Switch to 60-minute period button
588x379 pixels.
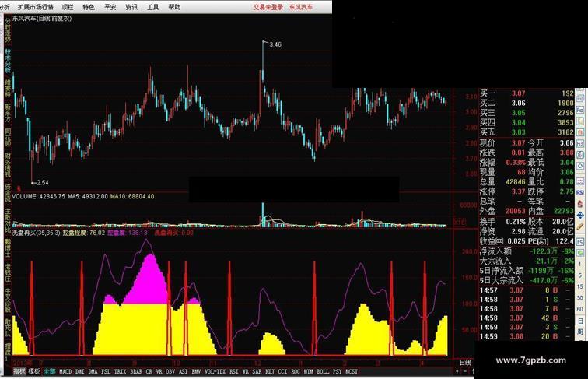click(579, 309)
